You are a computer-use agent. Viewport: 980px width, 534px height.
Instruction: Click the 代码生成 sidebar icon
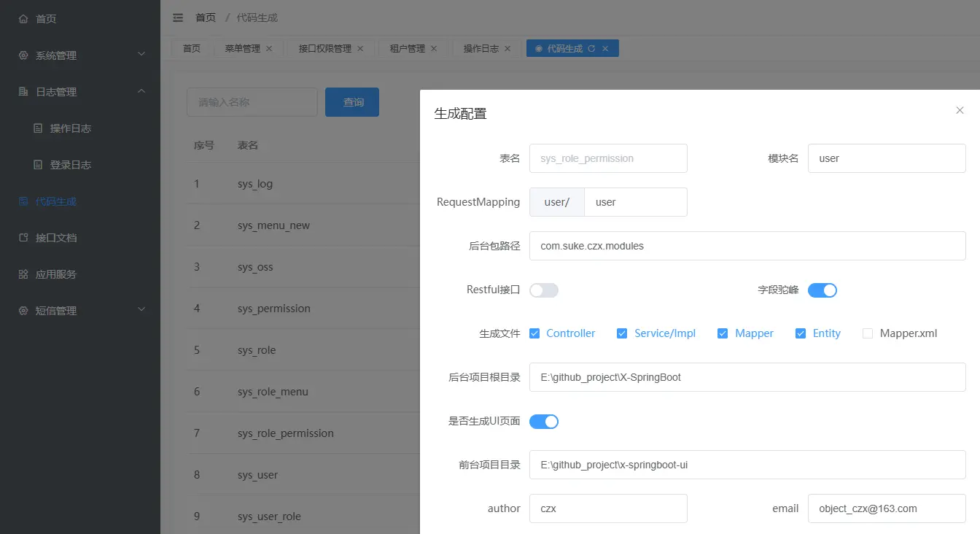23,201
